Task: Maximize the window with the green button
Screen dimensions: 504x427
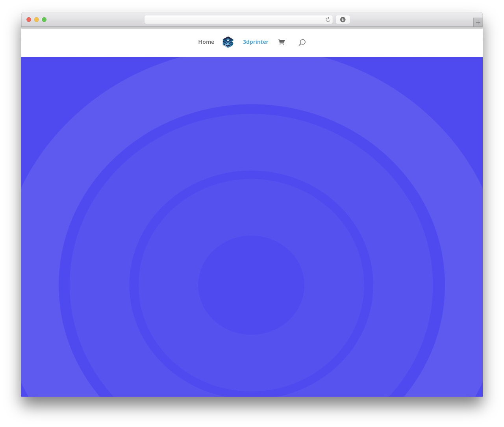Action: pyautogui.click(x=44, y=20)
